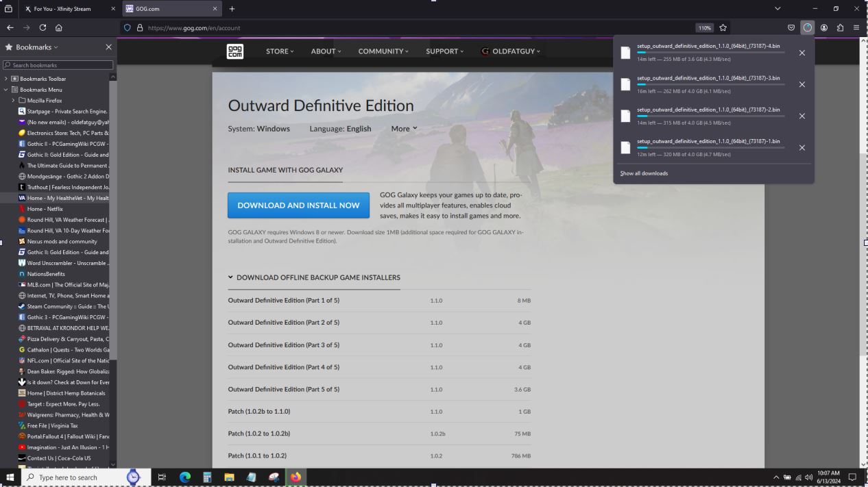The image size is (868, 487).
Task: Open the Windows notification center icon
Action: click(853, 477)
